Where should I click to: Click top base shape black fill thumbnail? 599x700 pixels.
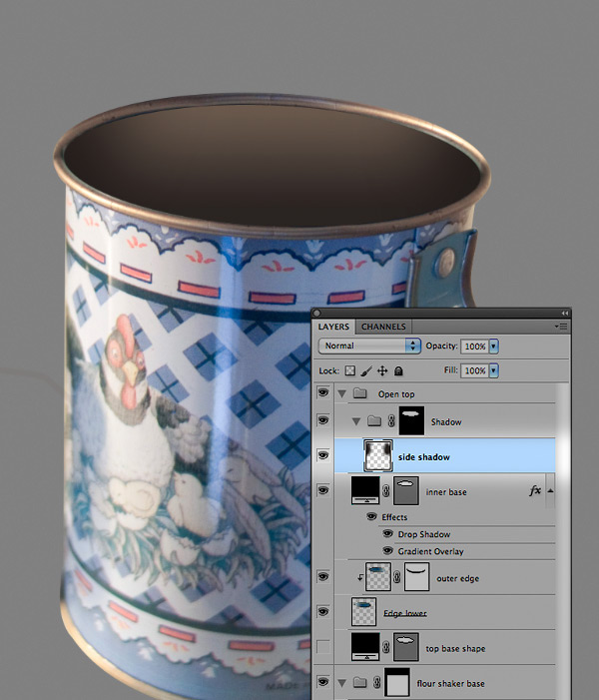click(x=365, y=646)
